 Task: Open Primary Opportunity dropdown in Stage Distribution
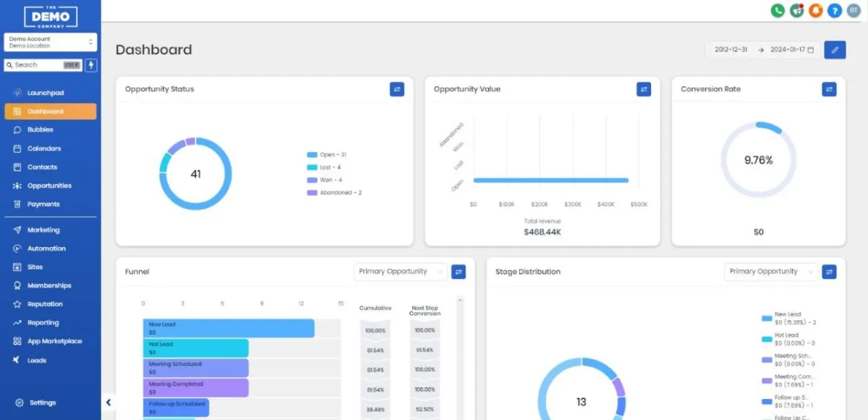pos(770,272)
